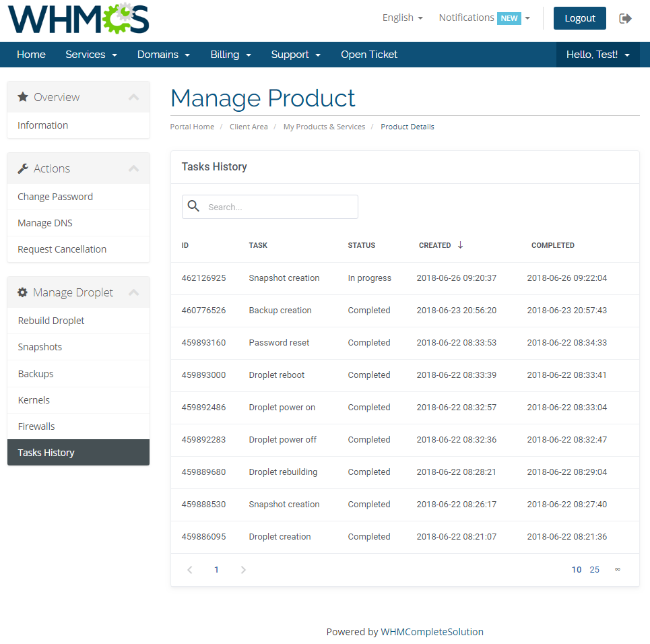This screenshot has height=644, width=650.
Task: Open Firewalls sidebar item
Action: point(78,426)
